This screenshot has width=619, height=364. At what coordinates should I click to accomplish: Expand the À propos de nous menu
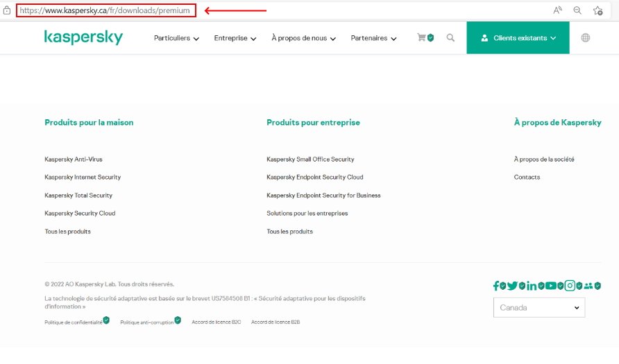click(x=303, y=38)
